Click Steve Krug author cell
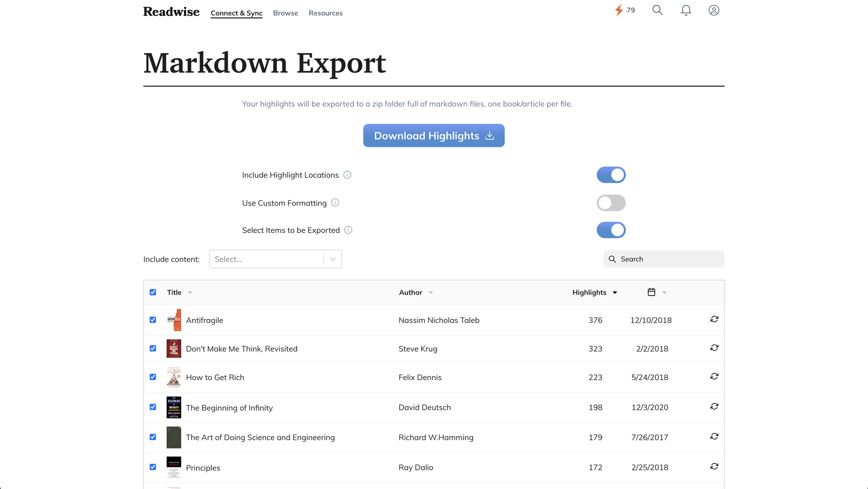Image resolution: width=868 pixels, height=489 pixels. pos(418,349)
